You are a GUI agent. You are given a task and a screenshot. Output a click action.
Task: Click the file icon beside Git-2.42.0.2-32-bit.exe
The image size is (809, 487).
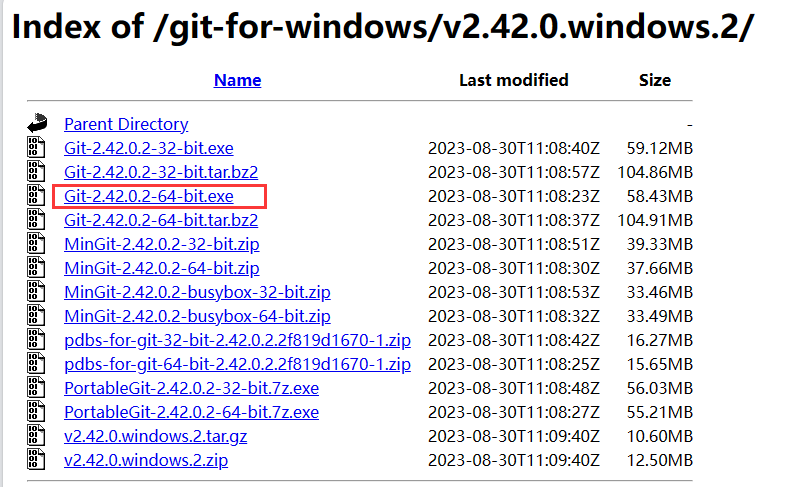point(36,148)
